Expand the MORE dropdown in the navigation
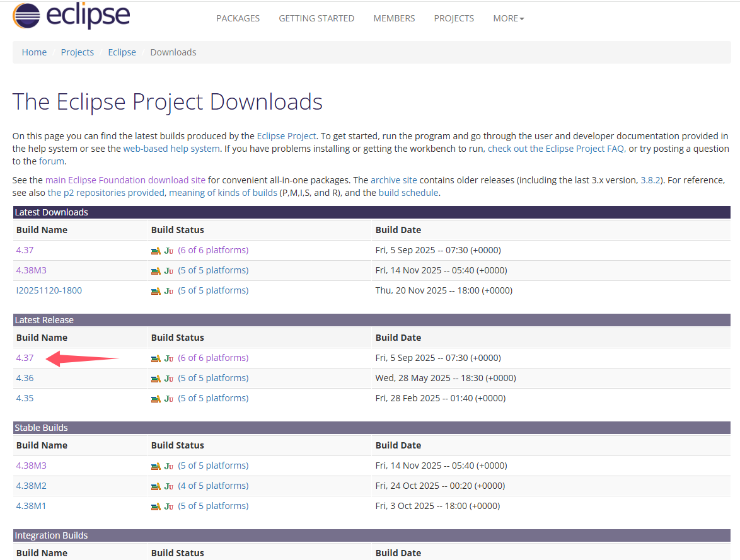Image resolution: width=740 pixels, height=560 pixels. 508,18
